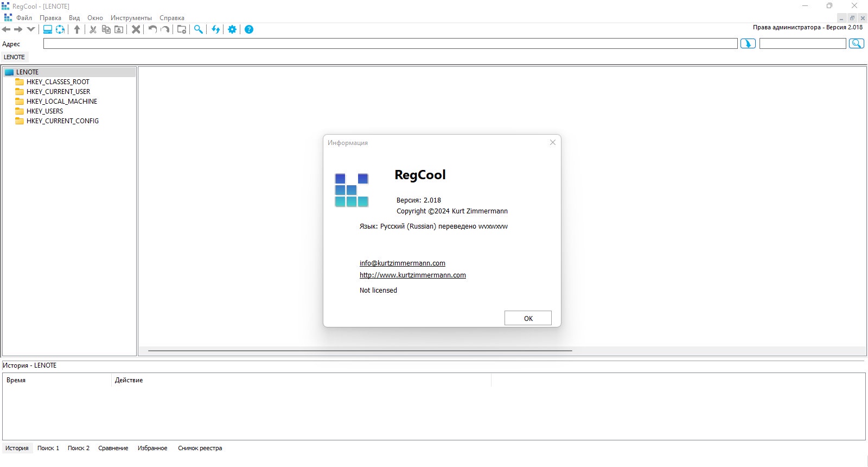Click the quick search magnifier button

tap(857, 43)
